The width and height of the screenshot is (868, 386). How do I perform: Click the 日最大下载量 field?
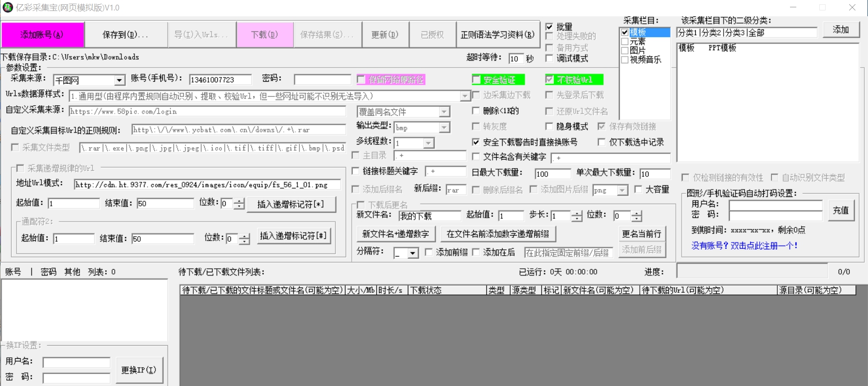(x=553, y=174)
